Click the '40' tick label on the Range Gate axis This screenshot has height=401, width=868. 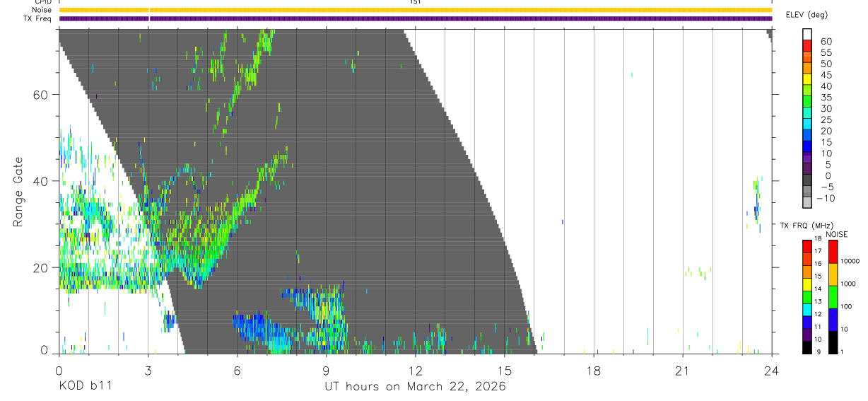point(40,181)
